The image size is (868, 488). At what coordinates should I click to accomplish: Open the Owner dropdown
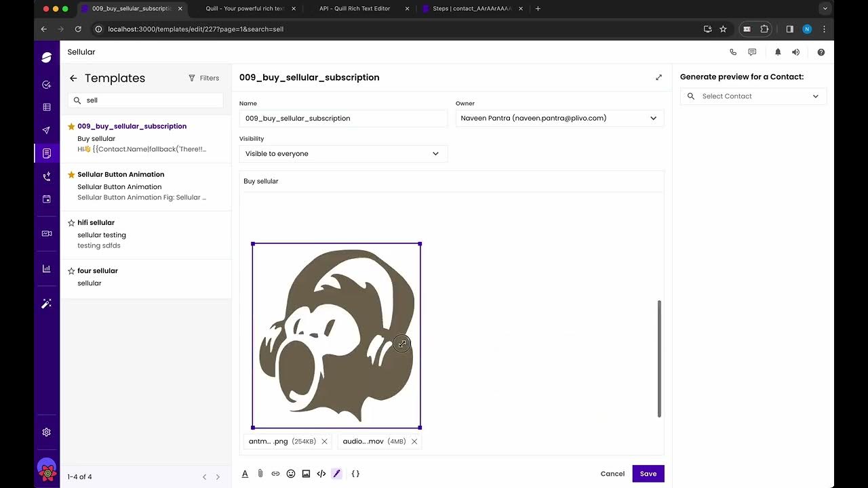pyautogui.click(x=559, y=118)
